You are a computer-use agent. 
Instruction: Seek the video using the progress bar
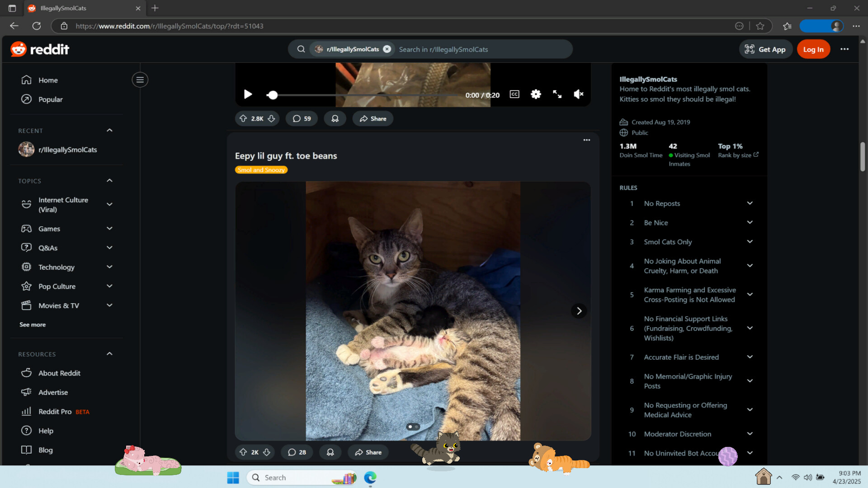point(362,95)
